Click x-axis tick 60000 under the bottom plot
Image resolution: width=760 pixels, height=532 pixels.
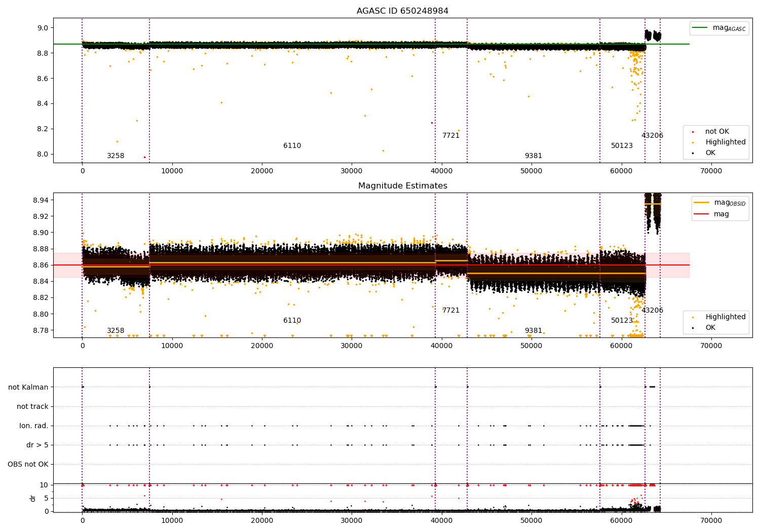point(621,521)
